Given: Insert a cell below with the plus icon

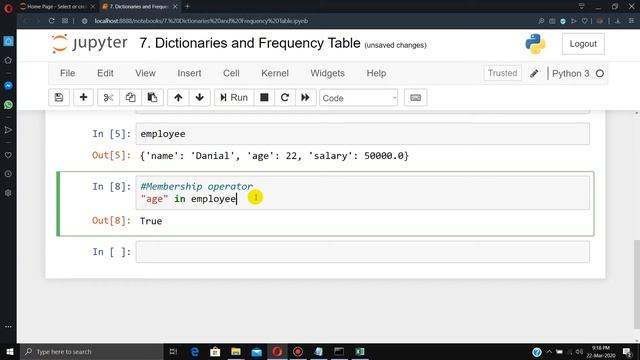Looking at the screenshot, I should [x=83, y=98].
